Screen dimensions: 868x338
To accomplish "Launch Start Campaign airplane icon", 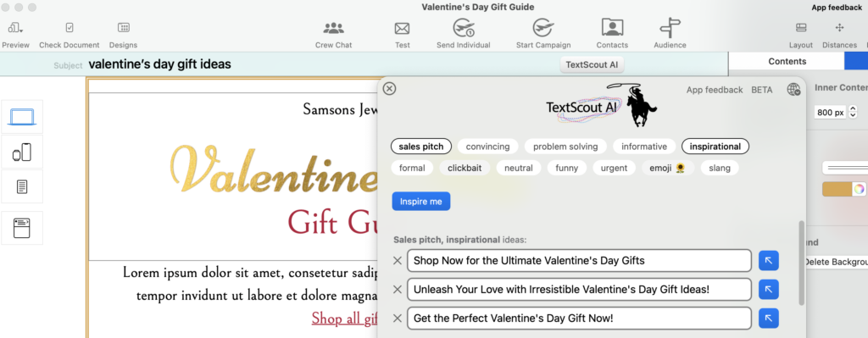I will (543, 28).
